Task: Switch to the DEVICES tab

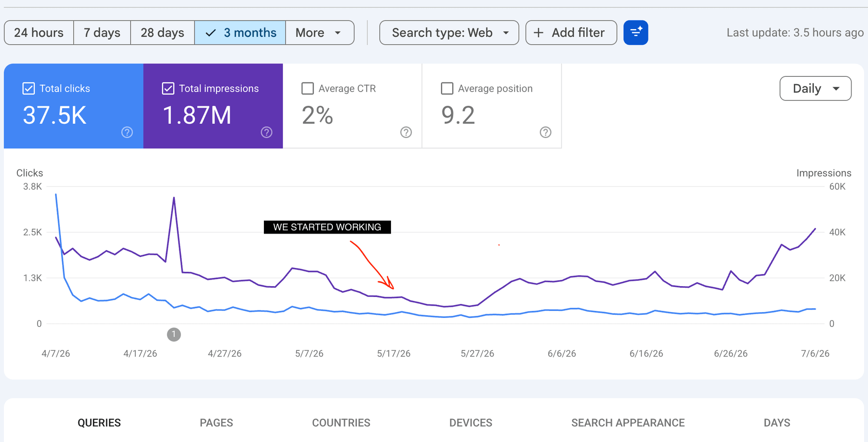Action: pos(471,422)
